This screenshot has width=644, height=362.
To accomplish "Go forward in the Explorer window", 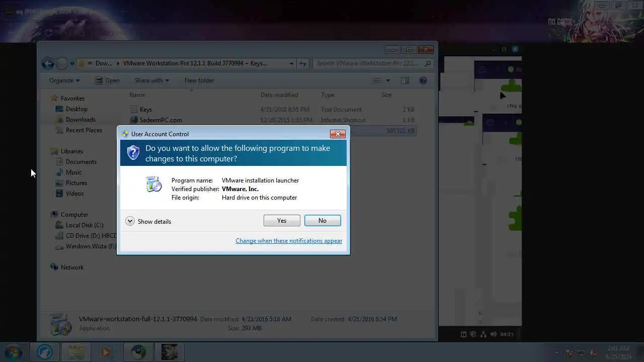I will [x=62, y=63].
